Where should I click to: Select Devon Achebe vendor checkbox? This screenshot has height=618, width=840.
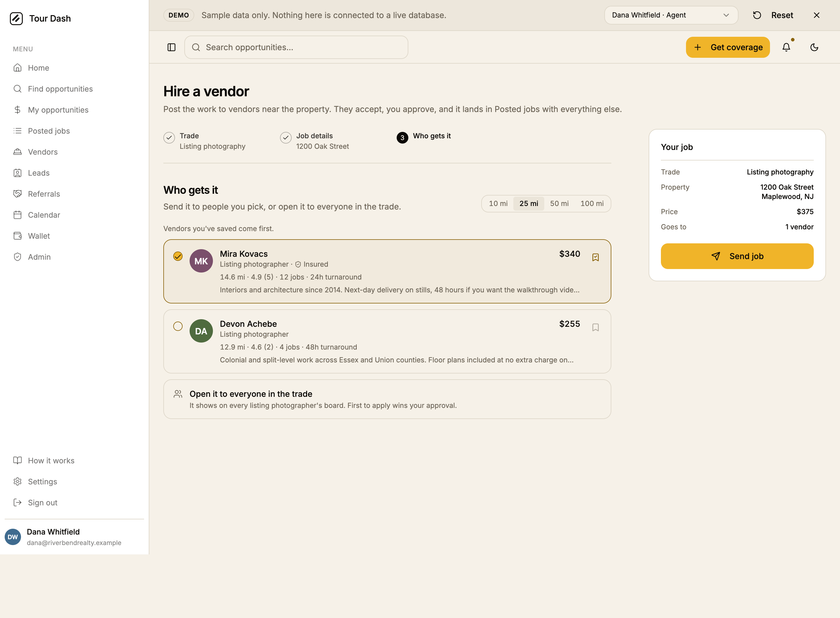coord(178,326)
